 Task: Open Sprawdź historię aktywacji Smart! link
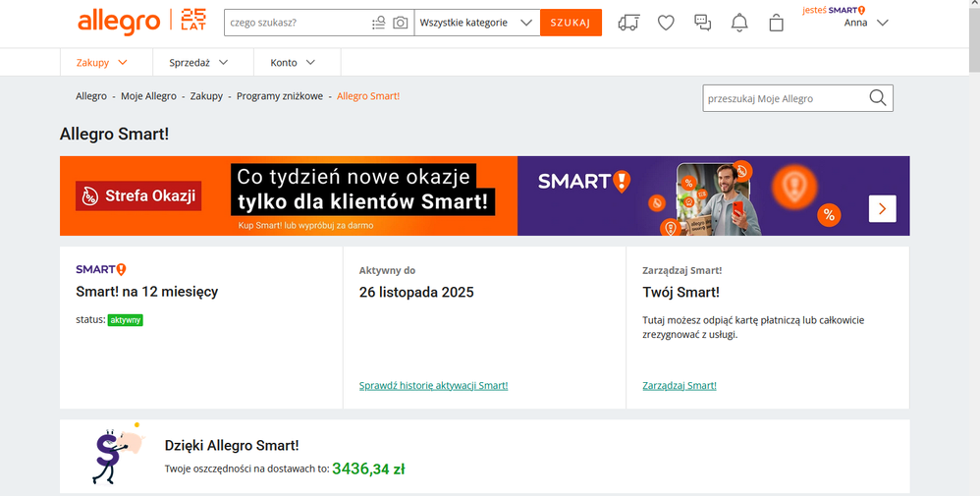click(x=433, y=386)
